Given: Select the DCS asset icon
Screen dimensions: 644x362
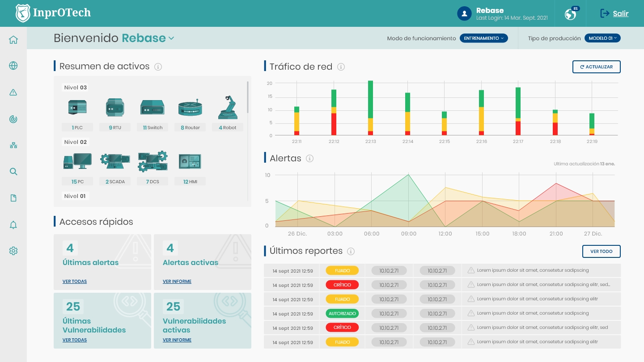Looking at the screenshot, I should (153, 162).
